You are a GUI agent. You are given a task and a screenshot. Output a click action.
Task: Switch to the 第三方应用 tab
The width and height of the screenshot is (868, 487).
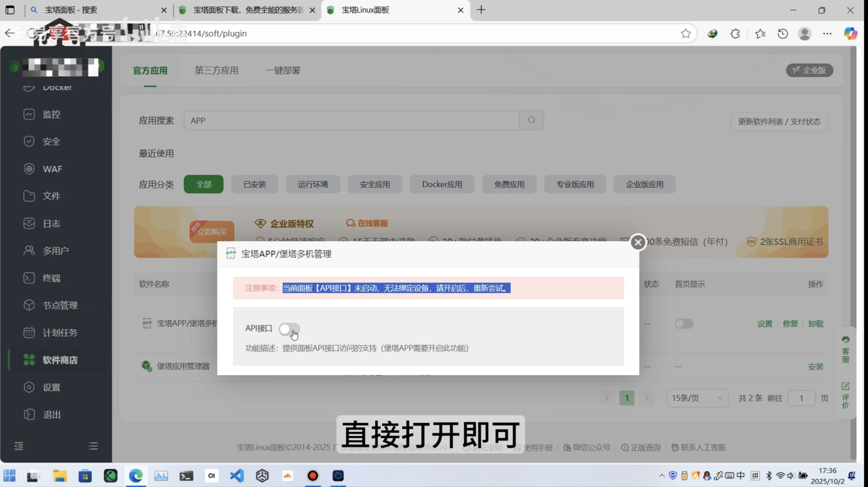[216, 70]
